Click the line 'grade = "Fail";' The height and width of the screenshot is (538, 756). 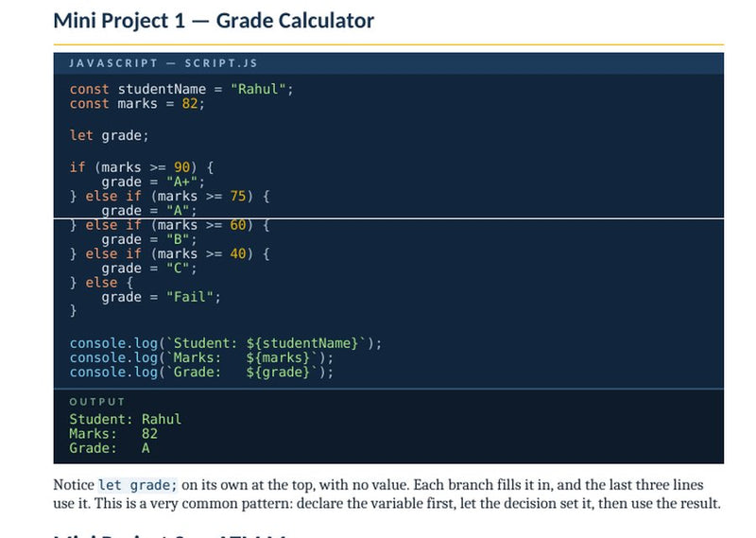tap(161, 297)
